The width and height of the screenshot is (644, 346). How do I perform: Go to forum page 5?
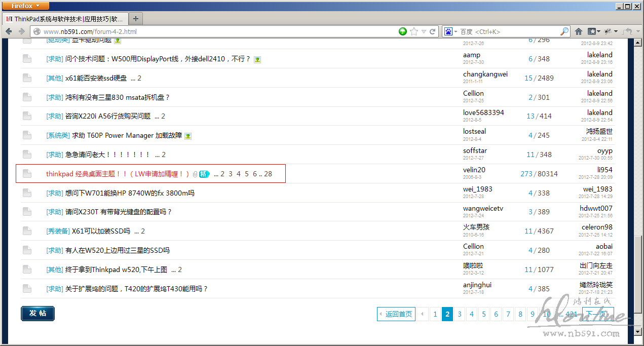click(x=483, y=314)
